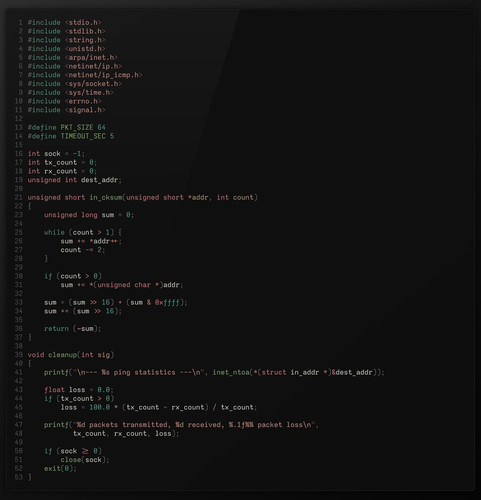Click line number 21 in gutter
Image resolution: width=481 pixels, height=500 pixels.
(x=19, y=197)
